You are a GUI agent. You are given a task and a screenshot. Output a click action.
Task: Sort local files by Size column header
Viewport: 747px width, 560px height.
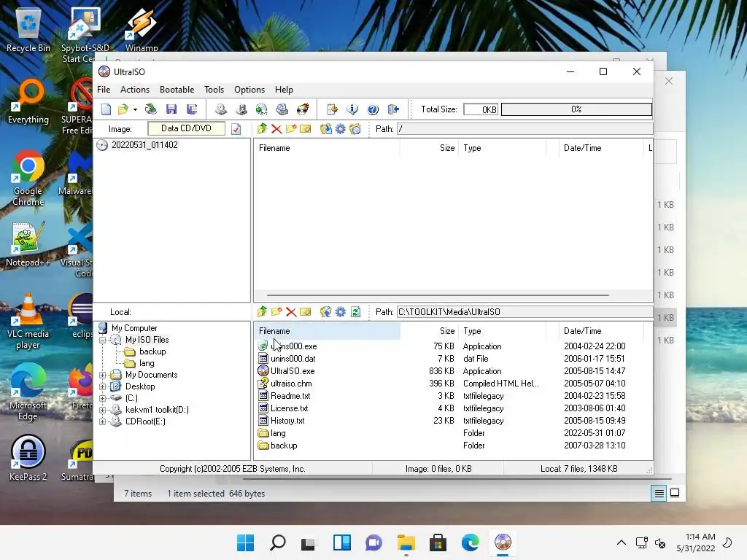click(x=430, y=331)
